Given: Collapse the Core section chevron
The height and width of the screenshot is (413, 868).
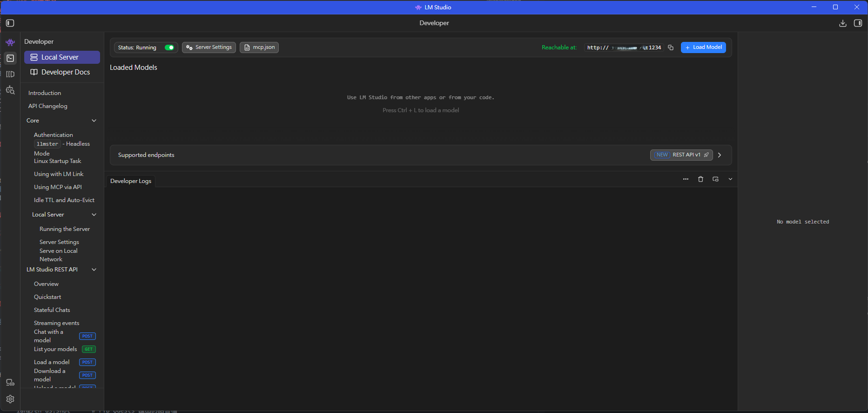Looking at the screenshot, I should click(94, 121).
